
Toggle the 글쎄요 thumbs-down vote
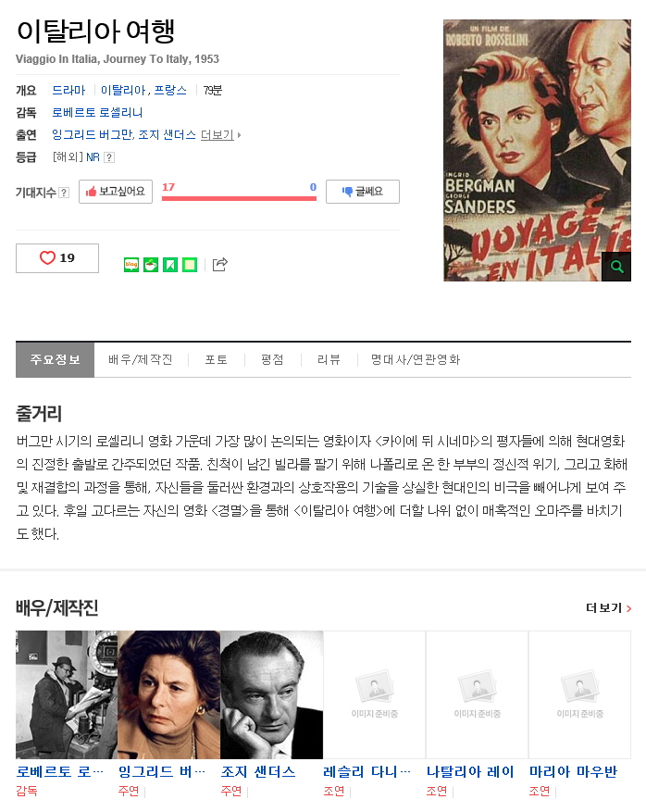tap(363, 192)
